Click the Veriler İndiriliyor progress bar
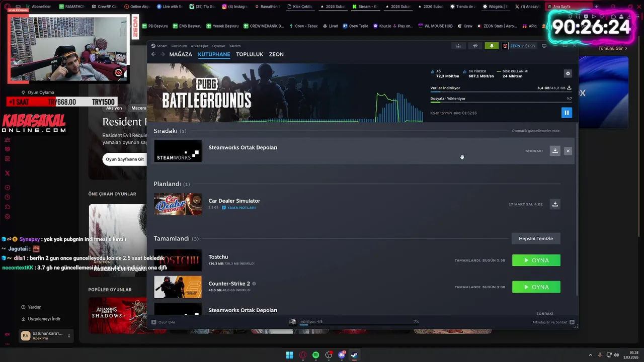644x362 pixels. (x=501, y=91)
